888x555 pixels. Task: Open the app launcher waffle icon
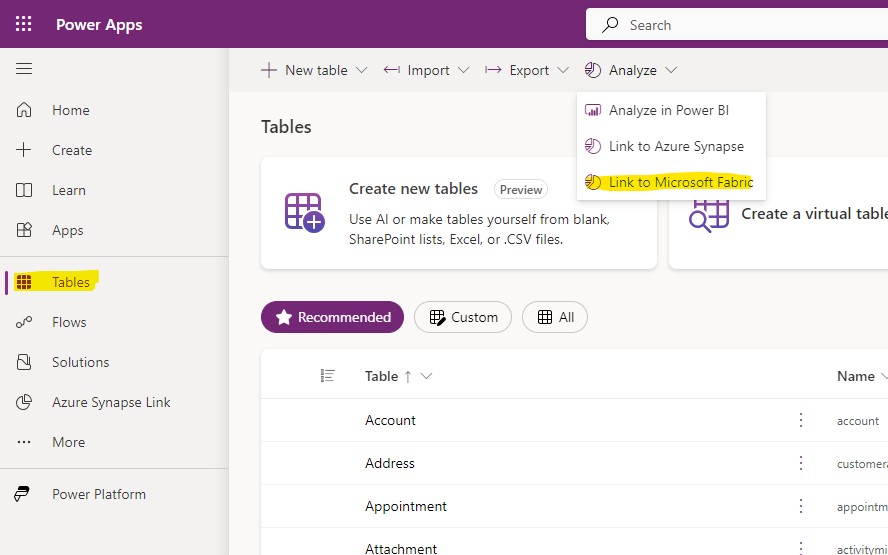coord(23,24)
